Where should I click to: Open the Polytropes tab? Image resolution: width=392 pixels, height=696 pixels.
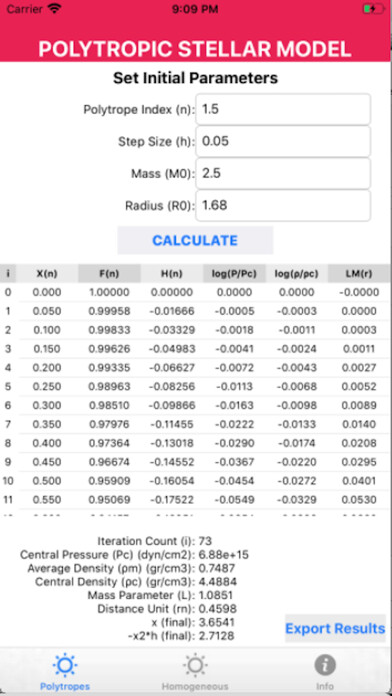(65, 672)
